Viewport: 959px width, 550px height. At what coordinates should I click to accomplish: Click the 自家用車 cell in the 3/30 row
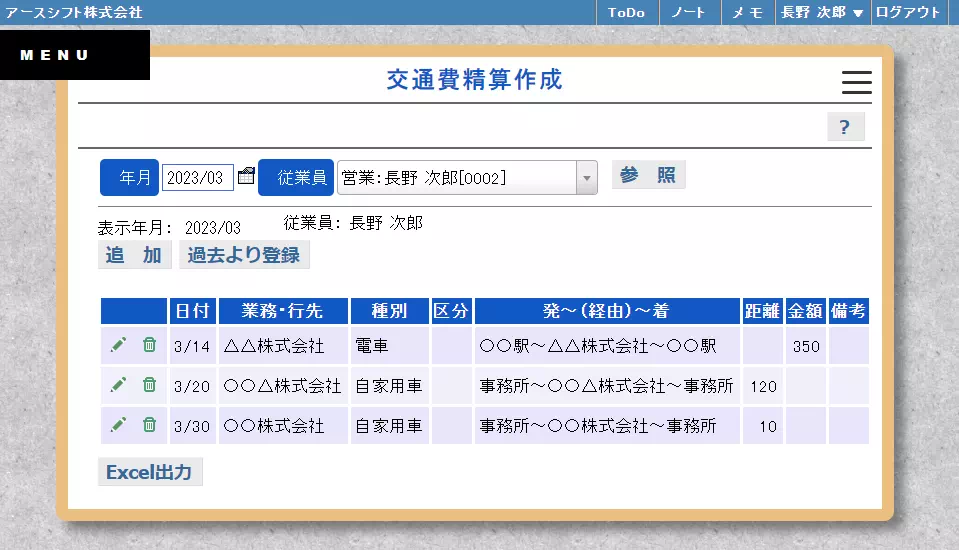(390, 426)
